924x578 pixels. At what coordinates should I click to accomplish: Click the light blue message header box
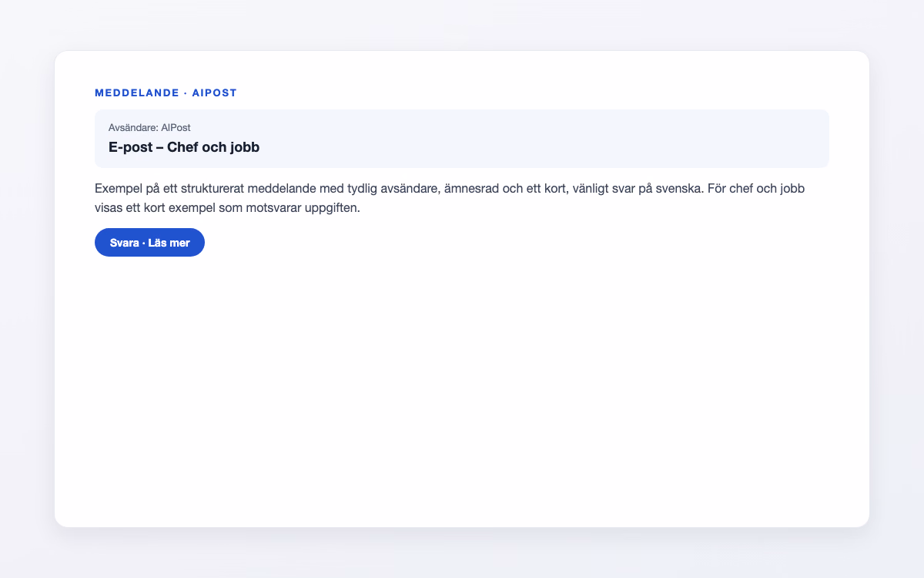pos(462,138)
